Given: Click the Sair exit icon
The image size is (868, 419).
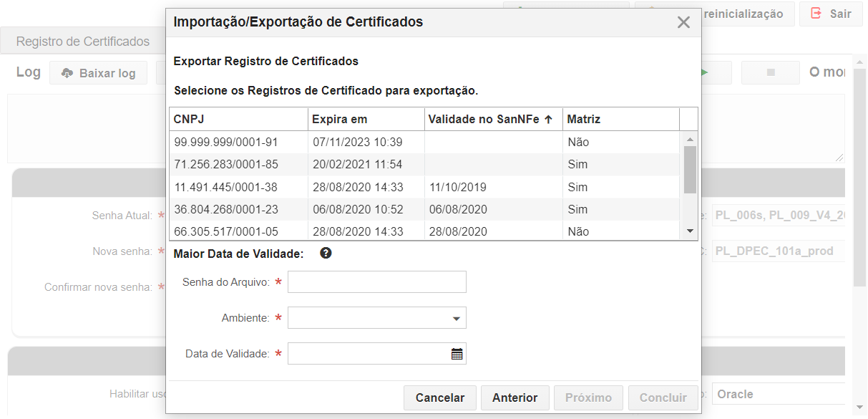Looking at the screenshot, I should coord(815,14).
